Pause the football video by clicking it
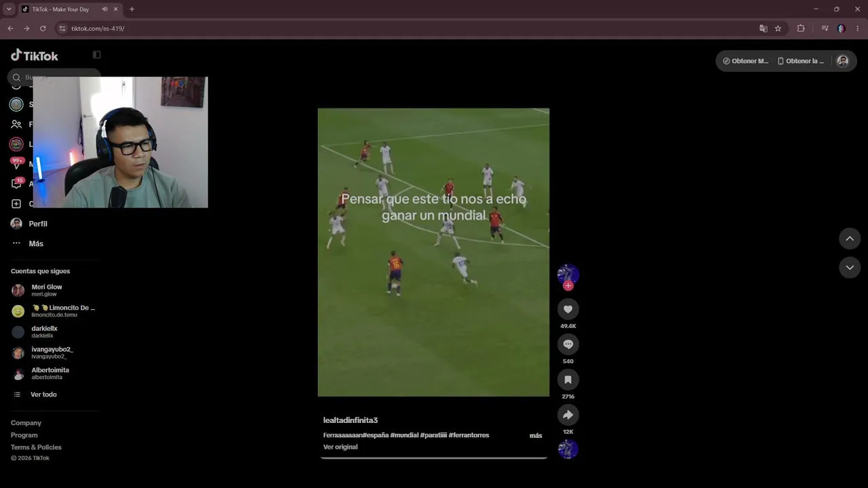 (x=433, y=252)
